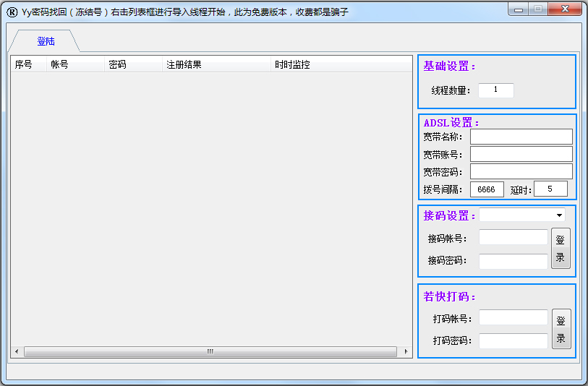Focus the 接码帐号 input box
The image size is (588, 386).
(513, 237)
